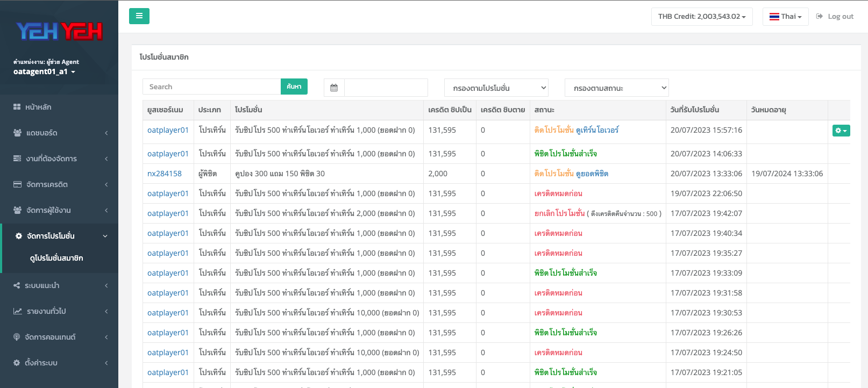Click the green hamburger menu toggle

coord(139,16)
